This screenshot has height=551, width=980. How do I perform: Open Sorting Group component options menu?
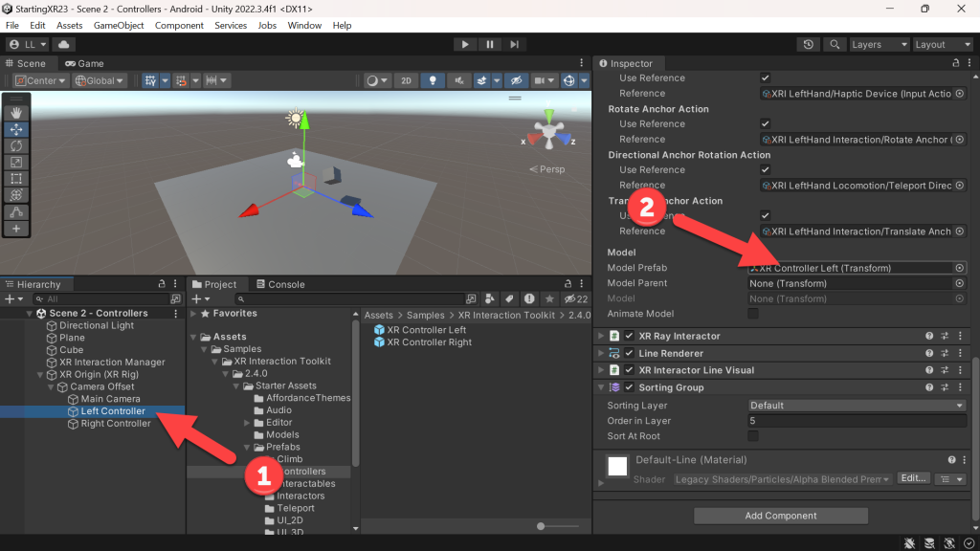tap(961, 387)
